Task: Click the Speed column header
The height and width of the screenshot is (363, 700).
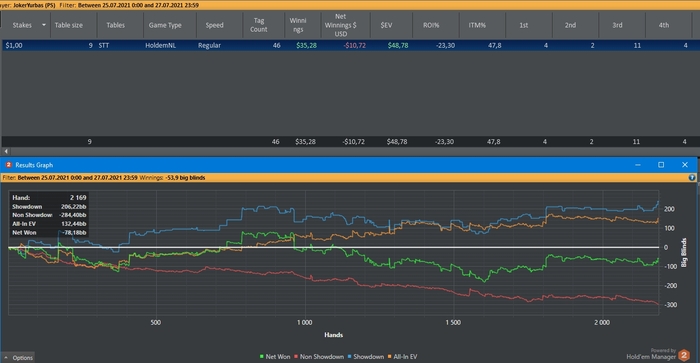Action: pyautogui.click(x=214, y=25)
